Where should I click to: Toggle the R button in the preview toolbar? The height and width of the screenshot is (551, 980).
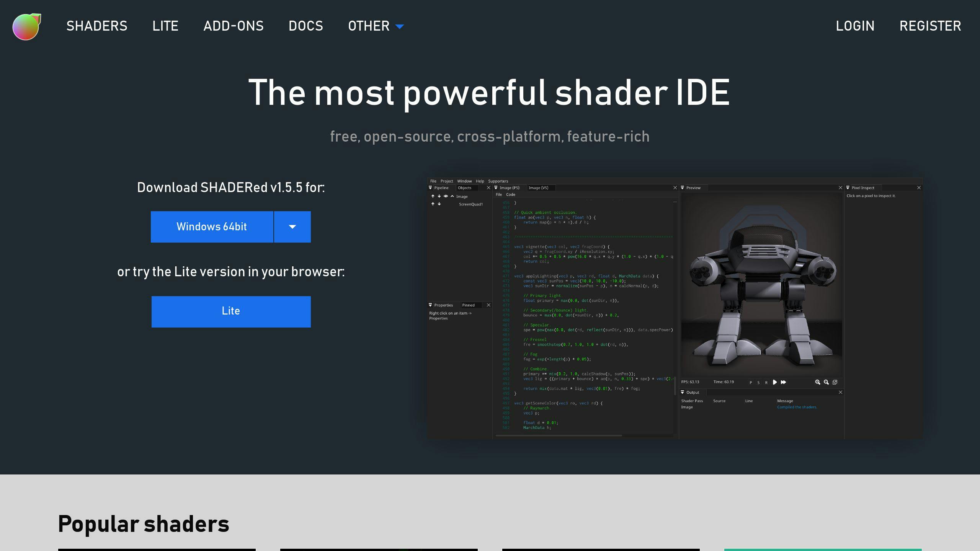[x=766, y=383]
